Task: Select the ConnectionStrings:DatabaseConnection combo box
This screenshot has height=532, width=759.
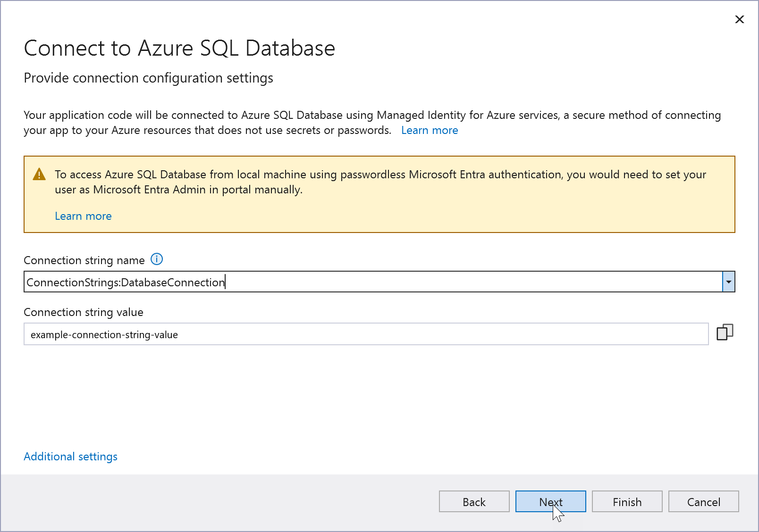Action: [330, 282]
